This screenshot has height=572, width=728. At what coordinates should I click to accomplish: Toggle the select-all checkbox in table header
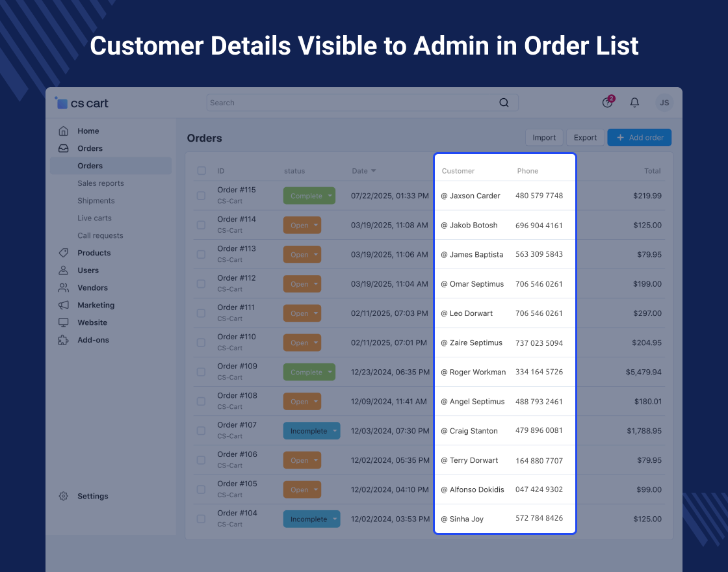201,171
